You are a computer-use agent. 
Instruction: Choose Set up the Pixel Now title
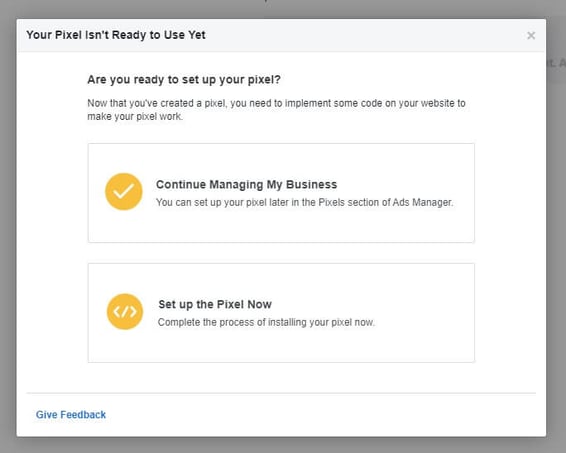(215, 304)
